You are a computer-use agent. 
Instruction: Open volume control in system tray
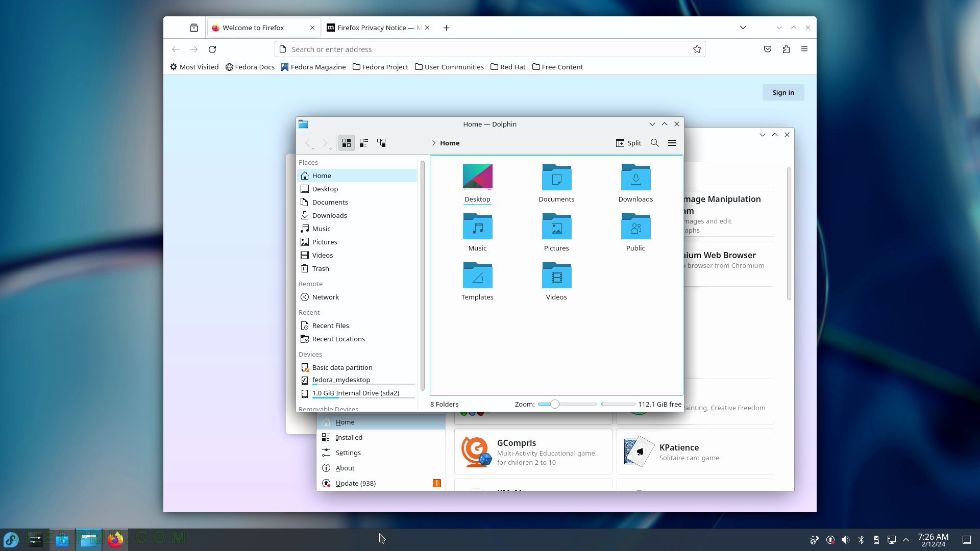coord(845,540)
